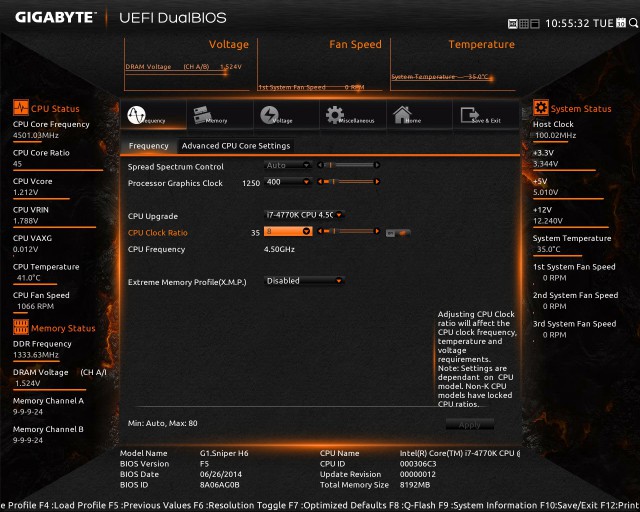Toggle the CPU Clock Ratio on switch
Viewport: 640px width, 512px height.
(398, 233)
